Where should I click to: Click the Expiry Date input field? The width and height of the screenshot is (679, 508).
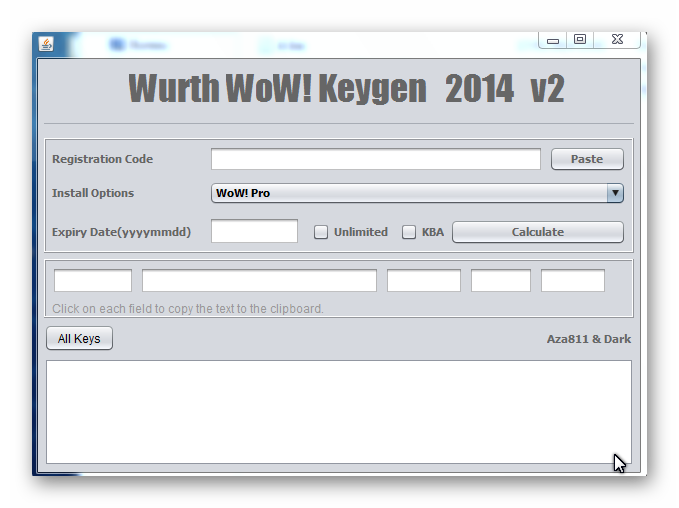[x=254, y=231]
